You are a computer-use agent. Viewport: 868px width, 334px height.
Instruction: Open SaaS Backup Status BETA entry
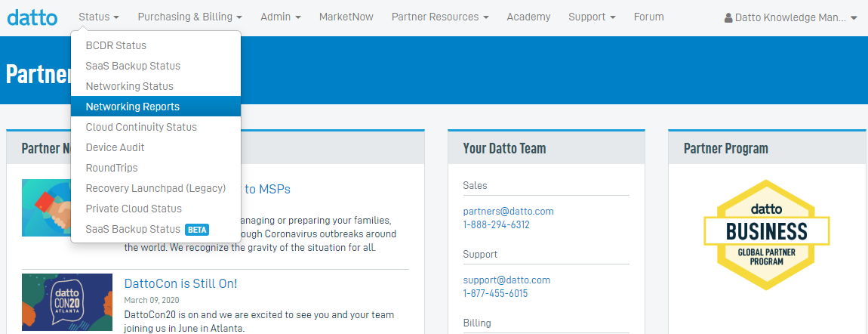(155, 229)
